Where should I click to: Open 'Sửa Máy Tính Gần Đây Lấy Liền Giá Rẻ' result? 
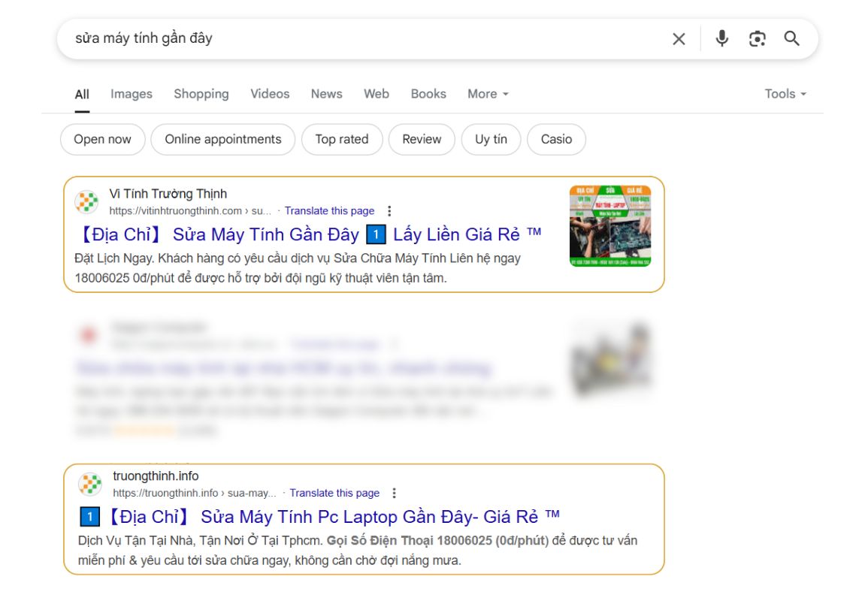tap(309, 234)
